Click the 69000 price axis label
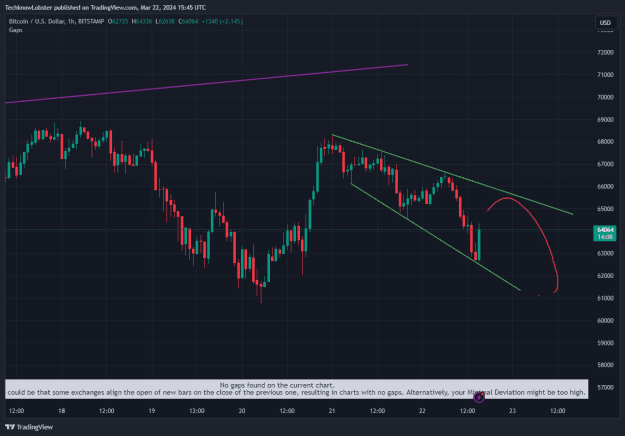 (x=605, y=120)
